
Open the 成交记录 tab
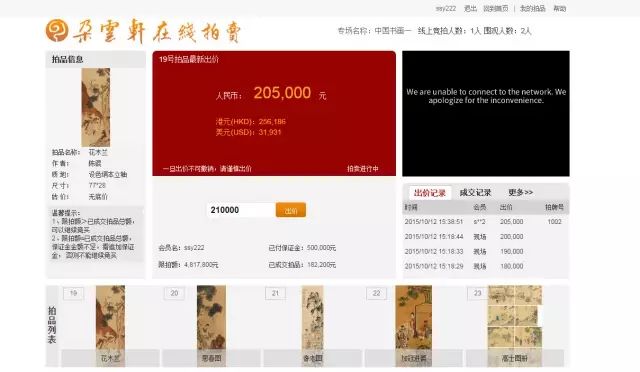click(475, 193)
